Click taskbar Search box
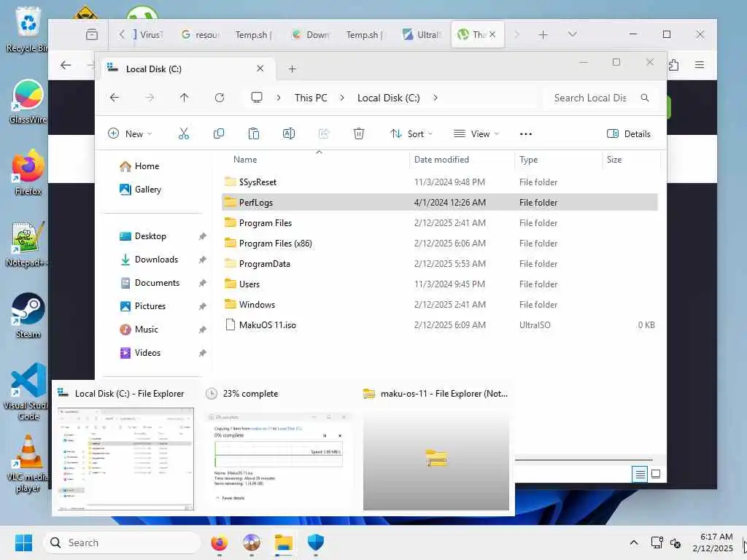Image resolution: width=747 pixels, height=560 pixels. tap(122, 542)
